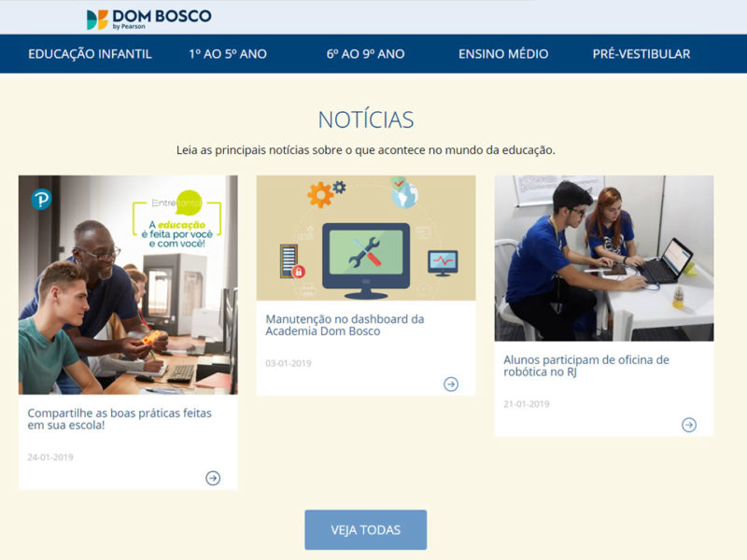The width and height of the screenshot is (747, 560).
Task: Select '1º ao 5º ano' in navigation
Action: click(228, 54)
